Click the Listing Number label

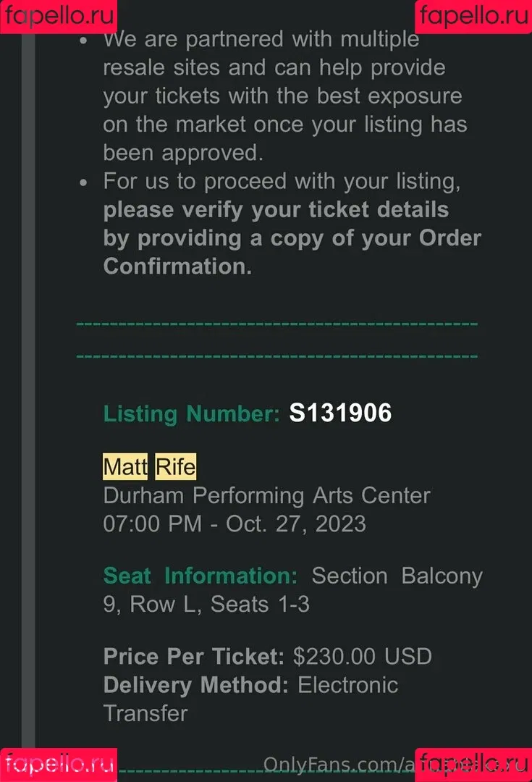(x=192, y=414)
